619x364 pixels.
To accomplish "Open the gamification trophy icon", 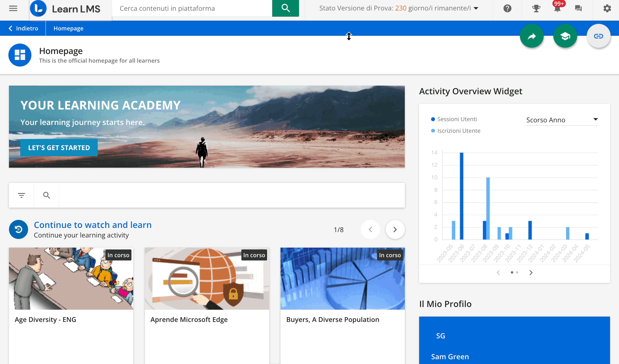I will 536,8.
